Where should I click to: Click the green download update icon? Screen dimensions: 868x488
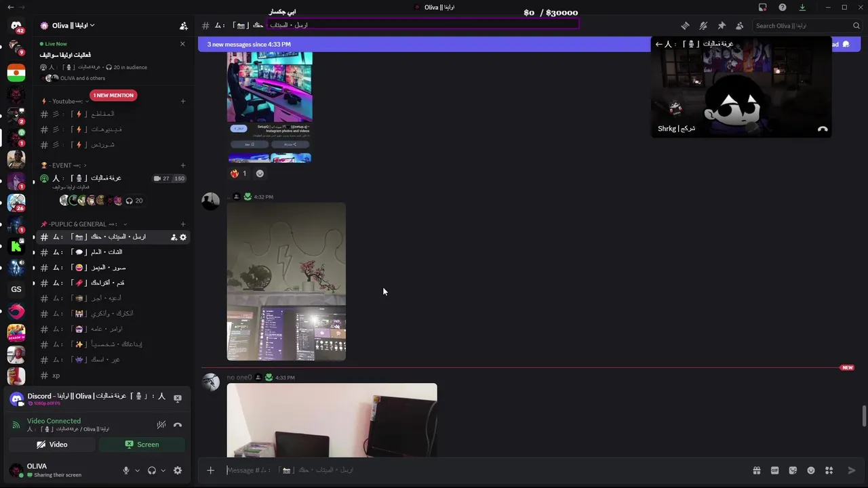coord(803,7)
